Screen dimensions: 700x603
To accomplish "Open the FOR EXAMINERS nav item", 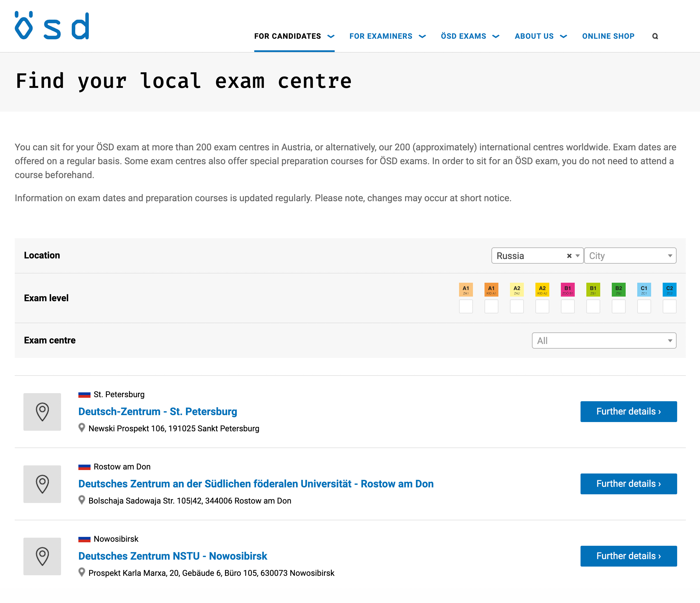I will point(381,36).
